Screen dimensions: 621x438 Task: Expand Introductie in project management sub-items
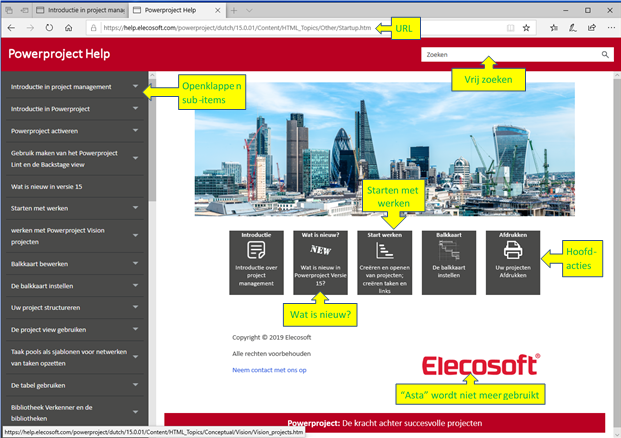click(135, 86)
